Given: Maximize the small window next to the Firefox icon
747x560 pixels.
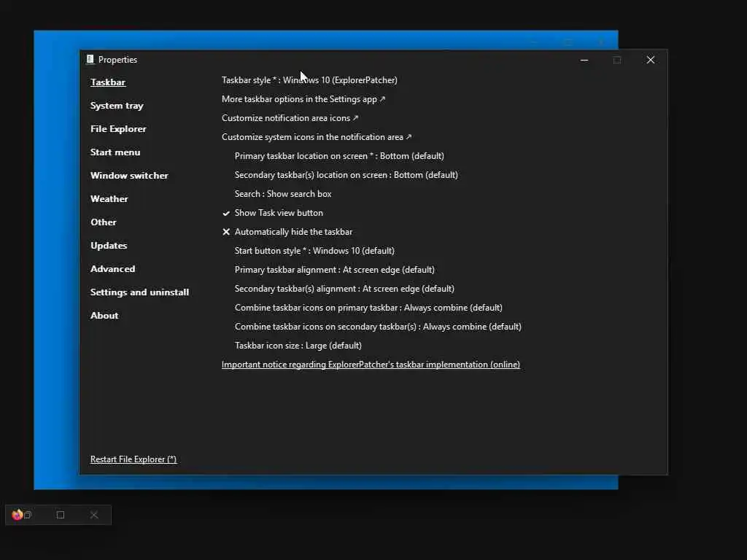Looking at the screenshot, I should (61, 515).
